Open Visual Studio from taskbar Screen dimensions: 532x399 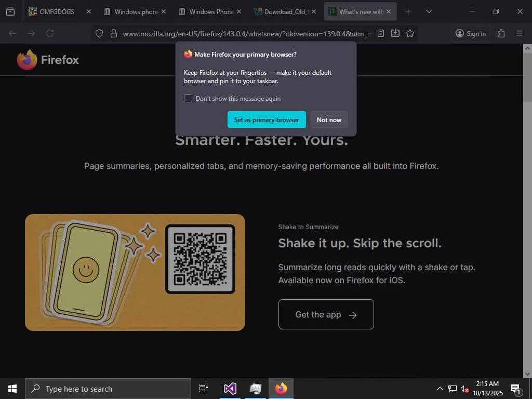(x=230, y=389)
